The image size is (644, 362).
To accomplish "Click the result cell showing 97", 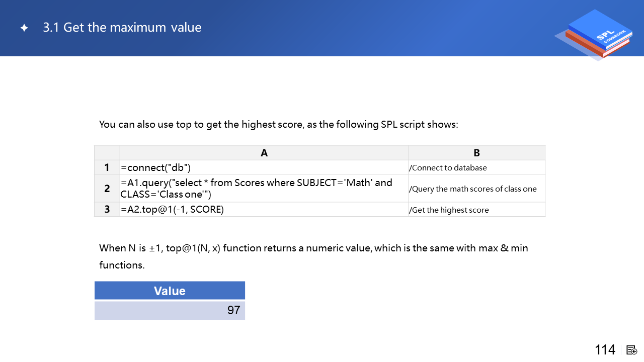I will [170, 310].
